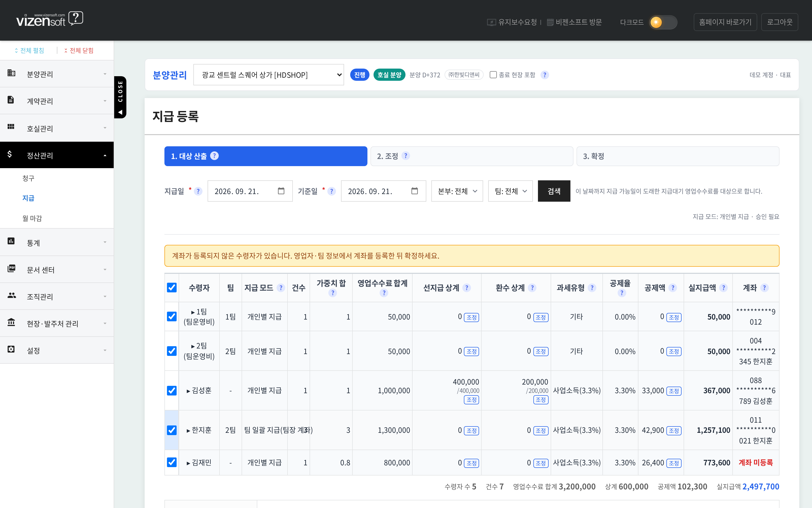Click help icon in 계좌 column header
Viewport: 812px width, 508px height.
(x=764, y=288)
